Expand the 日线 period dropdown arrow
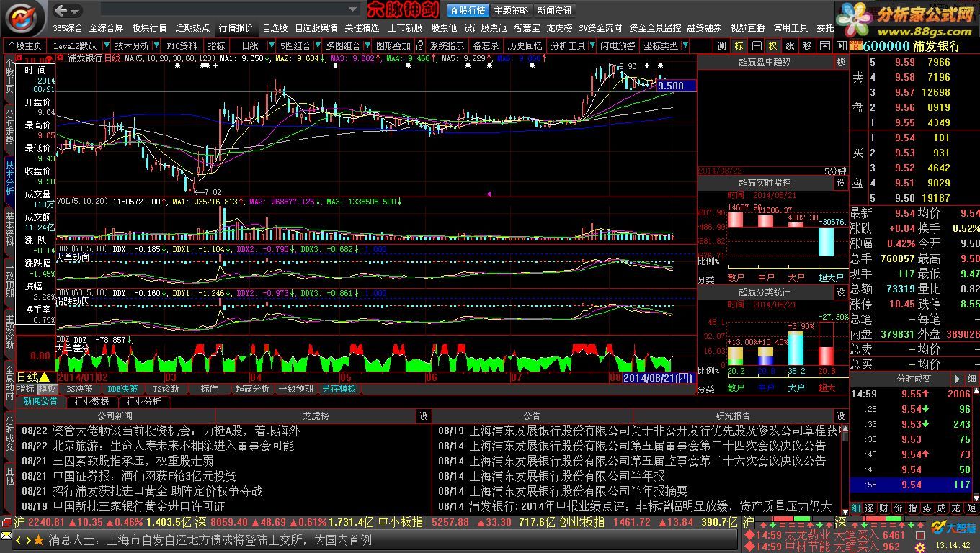 [272, 45]
